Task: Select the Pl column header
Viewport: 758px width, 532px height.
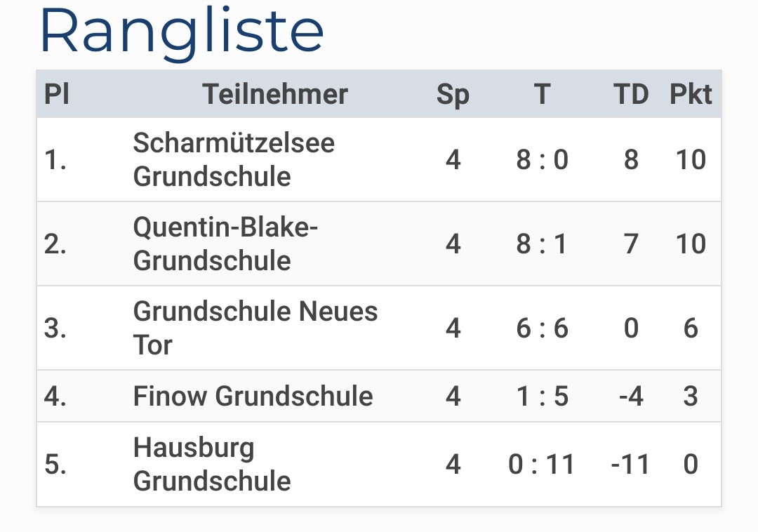Action: point(57,94)
